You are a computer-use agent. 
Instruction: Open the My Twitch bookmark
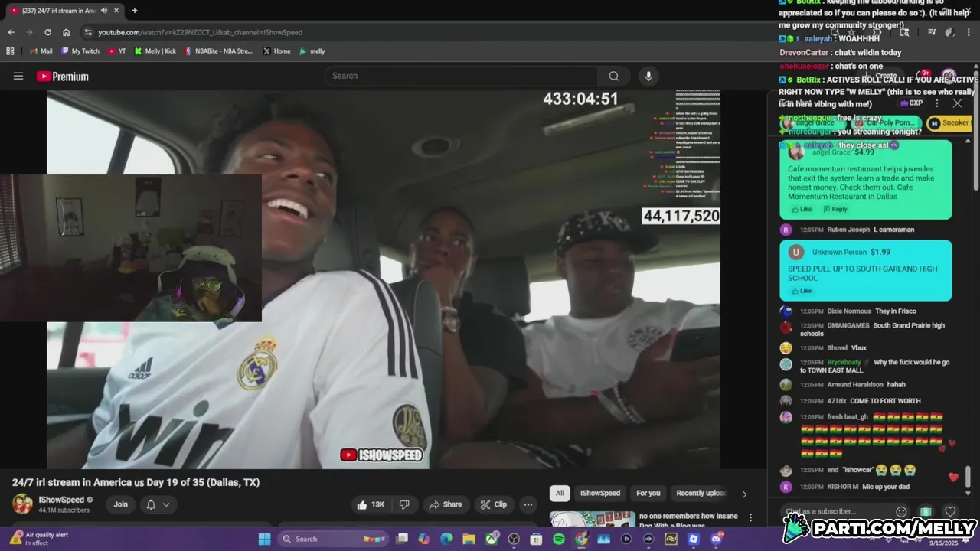[x=80, y=51]
